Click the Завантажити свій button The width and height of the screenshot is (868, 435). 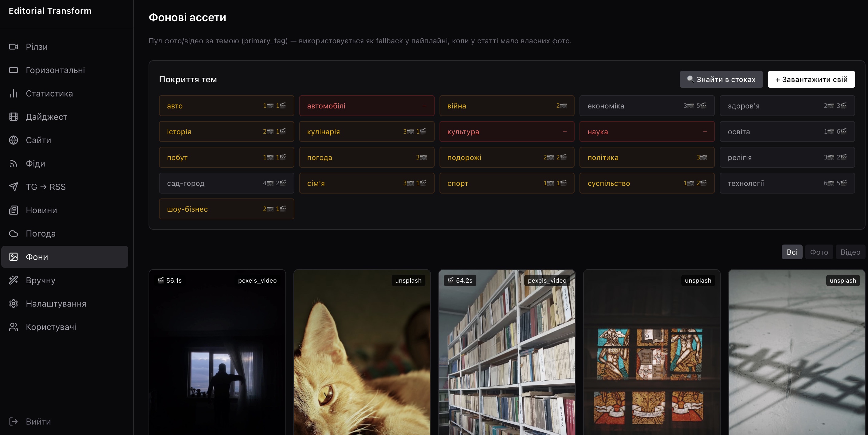click(811, 79)
